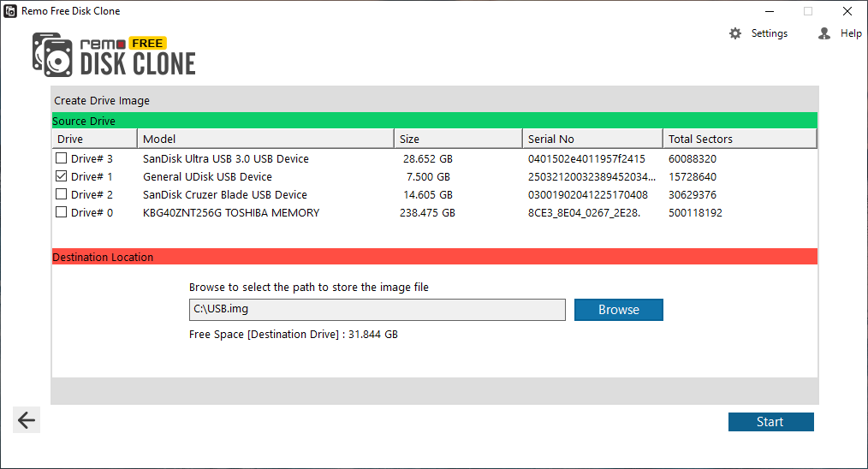
Task: Click the Free Space destination drive text
Action: 294,335
